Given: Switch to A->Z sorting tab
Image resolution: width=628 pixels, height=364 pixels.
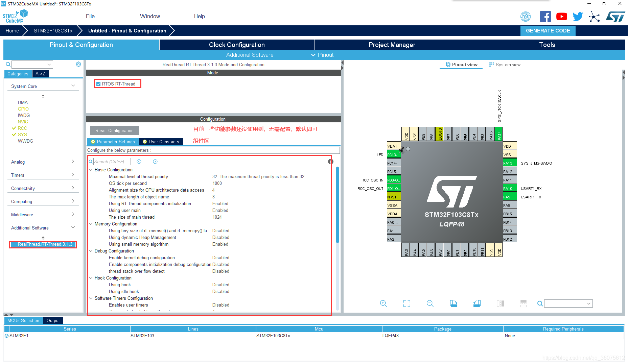Looking at the screenshot, I should pos(40,74).
